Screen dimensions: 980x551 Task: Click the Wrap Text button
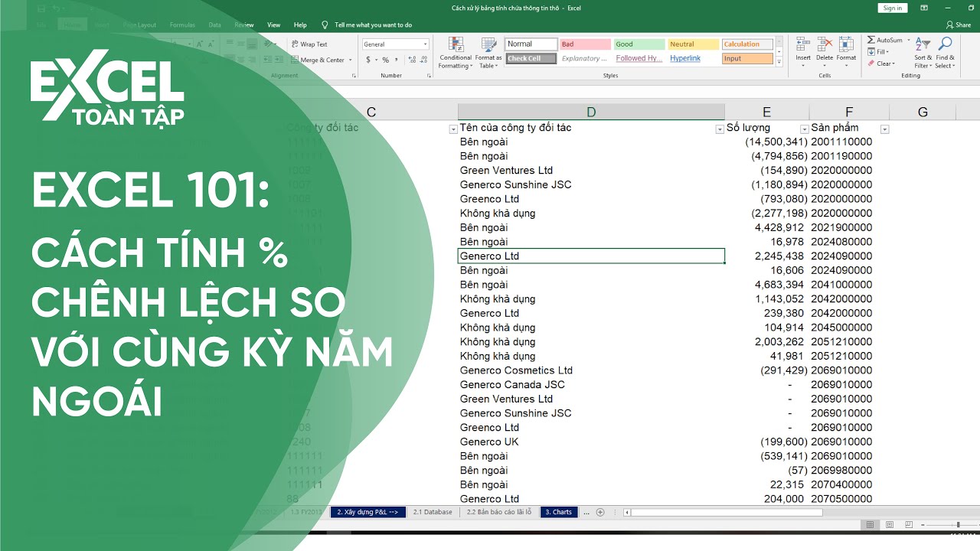point(309,44)
